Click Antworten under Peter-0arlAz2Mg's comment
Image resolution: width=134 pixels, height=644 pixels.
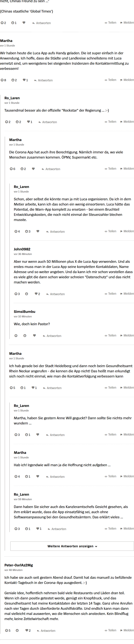[x=46, y=631]
